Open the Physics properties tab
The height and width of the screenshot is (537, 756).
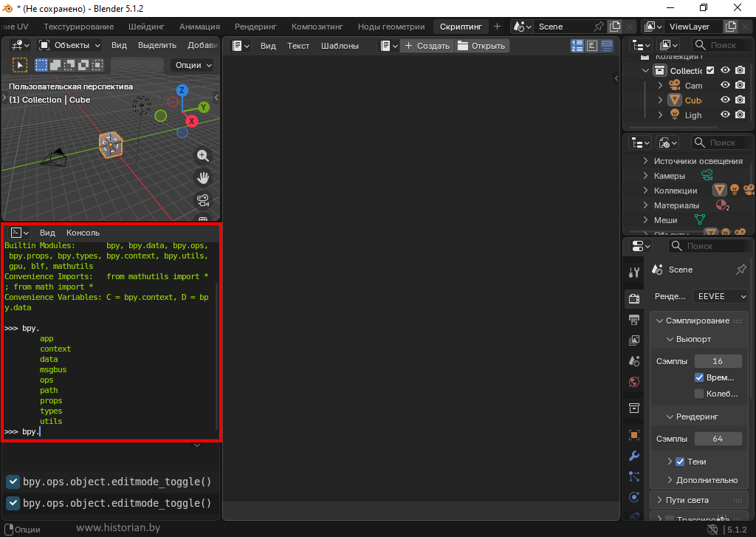point(634,497)
